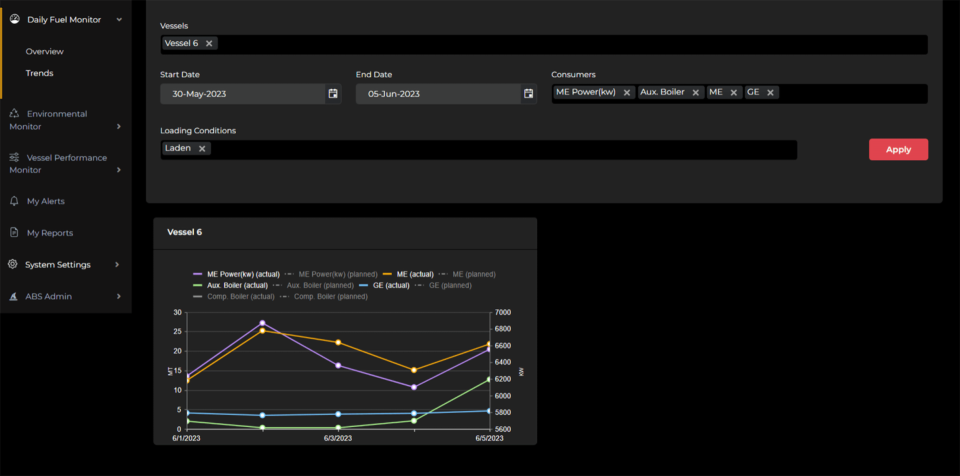Screen dimensions: 960x476
Task: Toggle ME Power(kw) (actual) legend series
Action: point(236,274)
